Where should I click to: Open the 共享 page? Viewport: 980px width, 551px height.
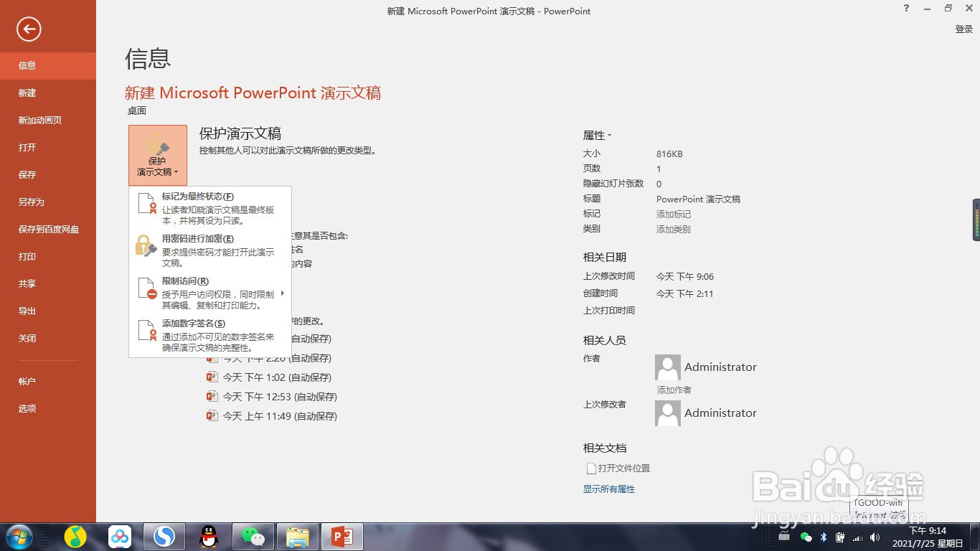point(48,283)
